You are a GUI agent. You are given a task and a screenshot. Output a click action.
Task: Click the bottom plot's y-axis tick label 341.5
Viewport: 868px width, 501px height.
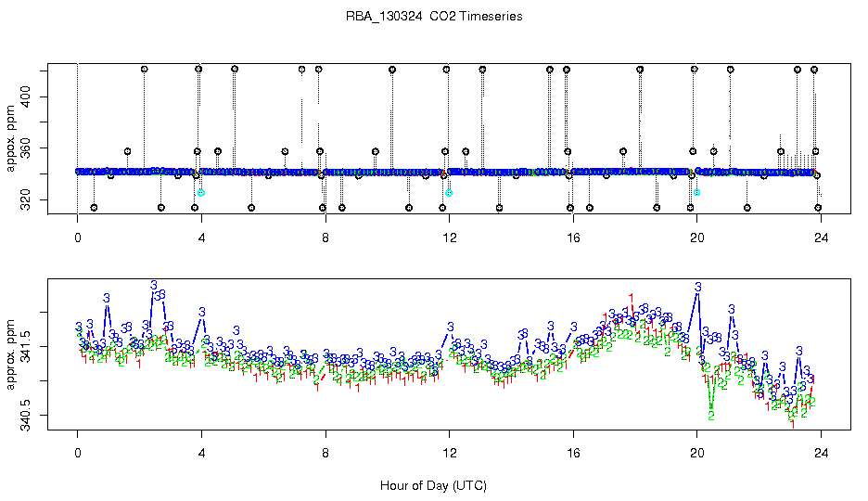point(25,347)
